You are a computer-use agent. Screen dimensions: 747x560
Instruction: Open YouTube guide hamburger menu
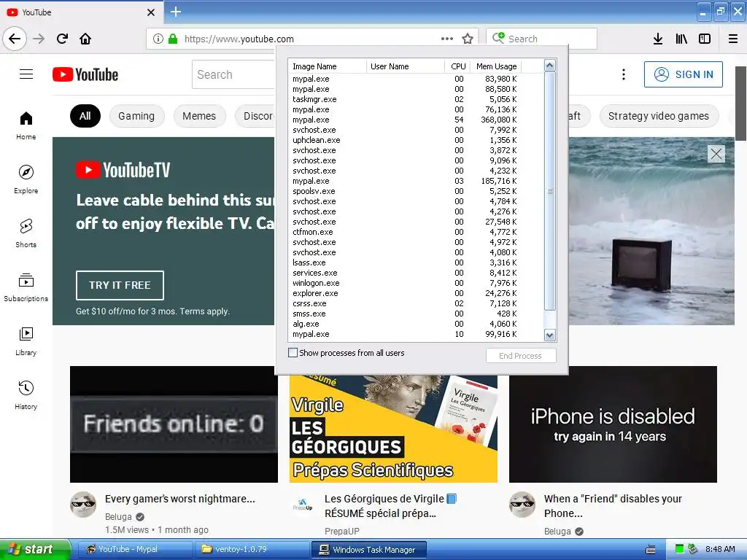click(26, 74)
